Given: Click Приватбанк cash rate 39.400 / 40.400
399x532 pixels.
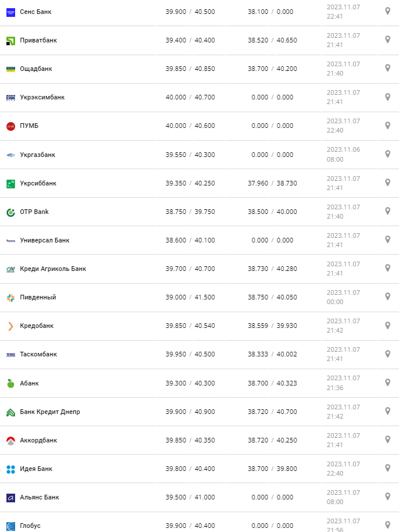Looking at the screenshot, I should coord(190,40).
